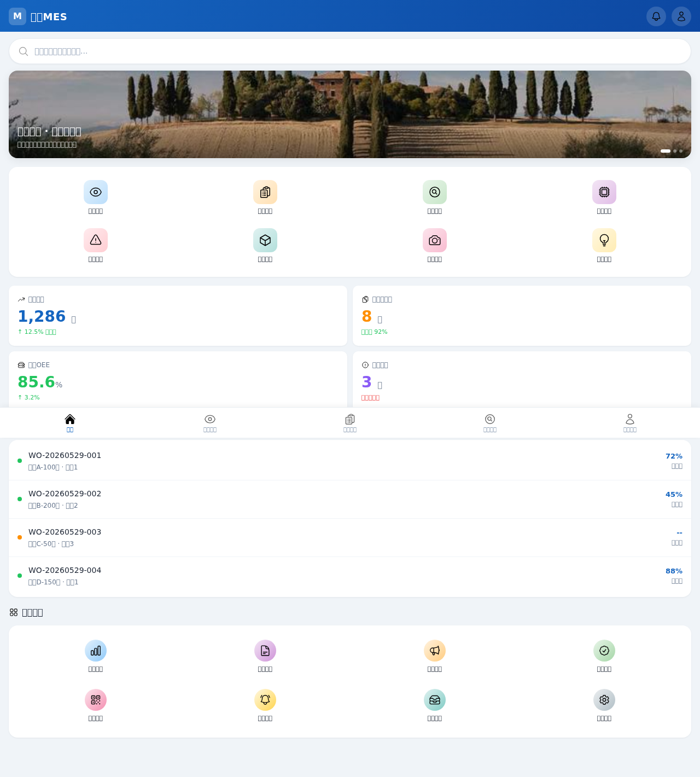Open work order WO-20260529-004

tap(350, 576)
